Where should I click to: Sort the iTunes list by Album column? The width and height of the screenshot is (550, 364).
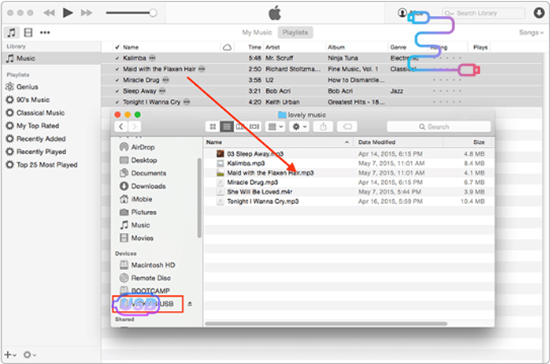pyautogui.click(x=336, y=47)
